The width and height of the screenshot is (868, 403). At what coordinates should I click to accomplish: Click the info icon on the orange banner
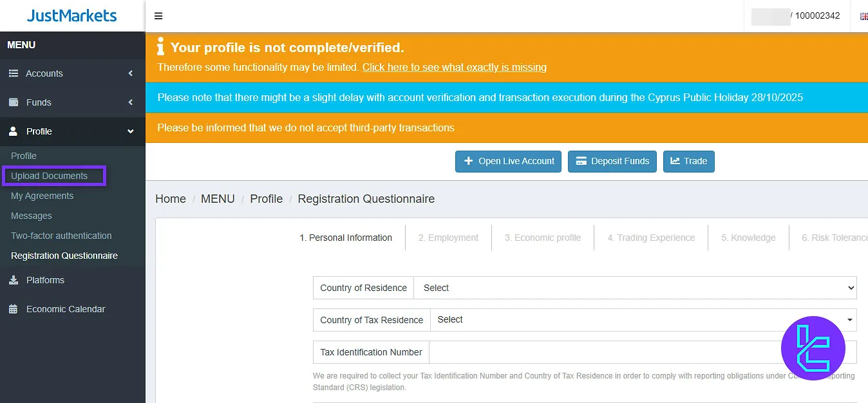click(x=159, y=46)
